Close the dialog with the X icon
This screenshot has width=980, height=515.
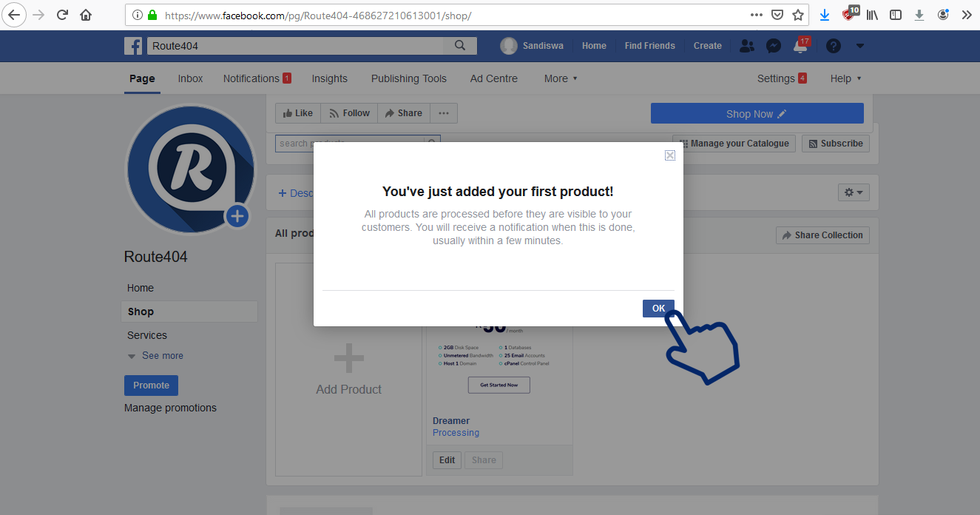coord(669,155)
